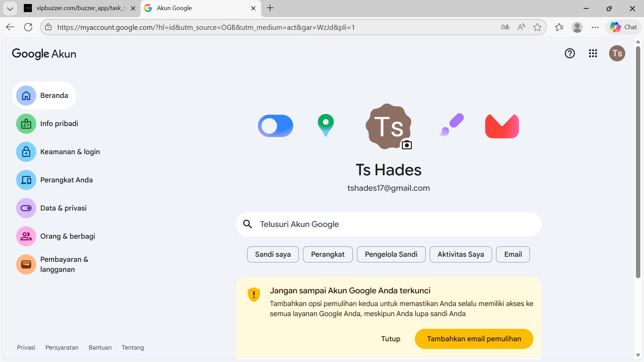644x362 pixels.
Task: Click the Pengelola Sandi chip
Action: [391, 254]
